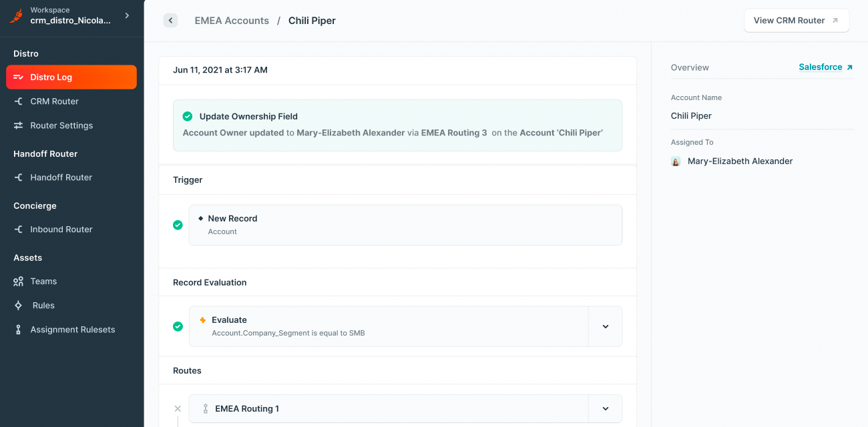Click the green check beside New Record
The height and width of the screenshot is (427, 868).
click(x=178, y=225)
